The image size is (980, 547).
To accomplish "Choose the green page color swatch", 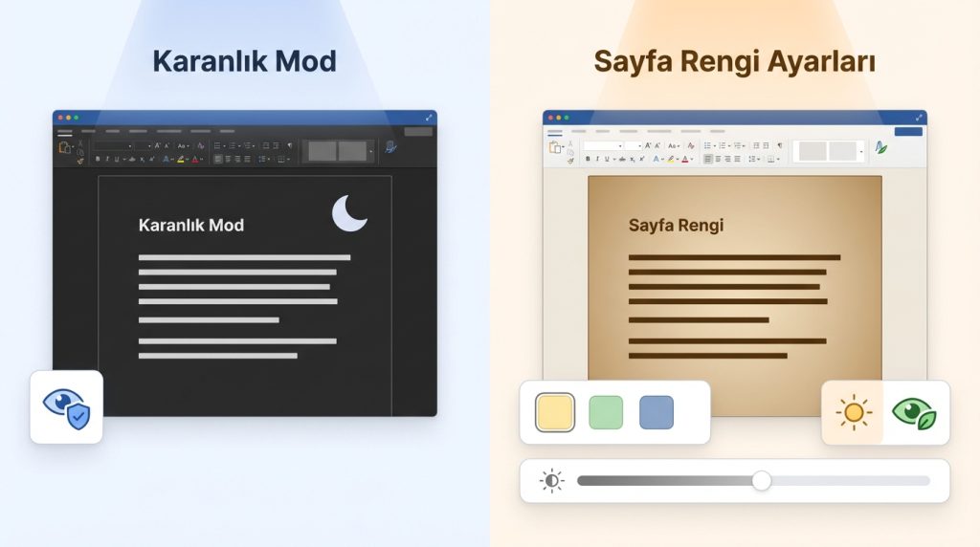I will coord(606,412).
